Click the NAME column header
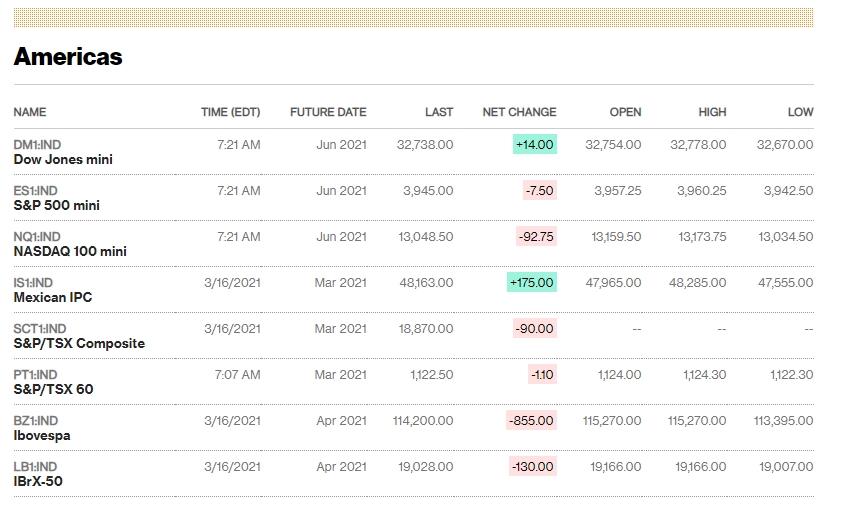The width and height of the screenshot is (847, 529). tap(30, 112)
